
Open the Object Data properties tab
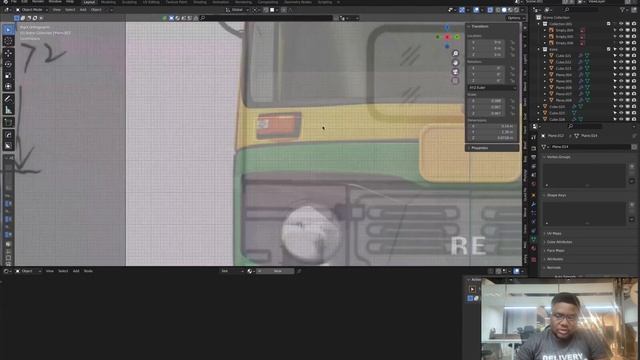pyautogui.click(x=533, y=239)
